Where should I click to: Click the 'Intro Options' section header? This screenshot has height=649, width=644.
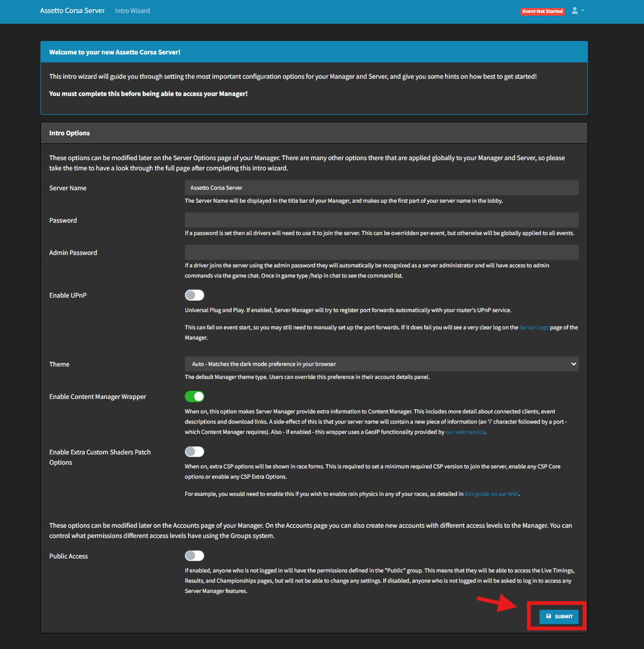coord(70,133)
